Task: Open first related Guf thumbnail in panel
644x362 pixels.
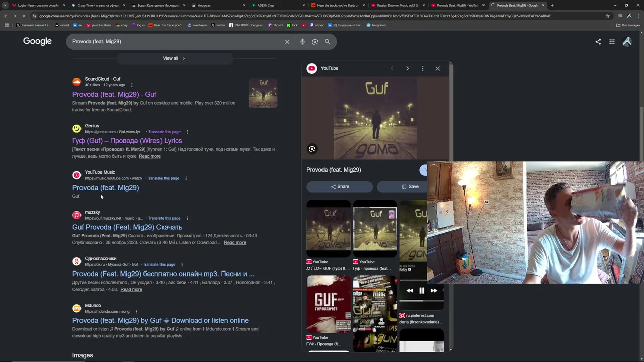Action: 329,229
